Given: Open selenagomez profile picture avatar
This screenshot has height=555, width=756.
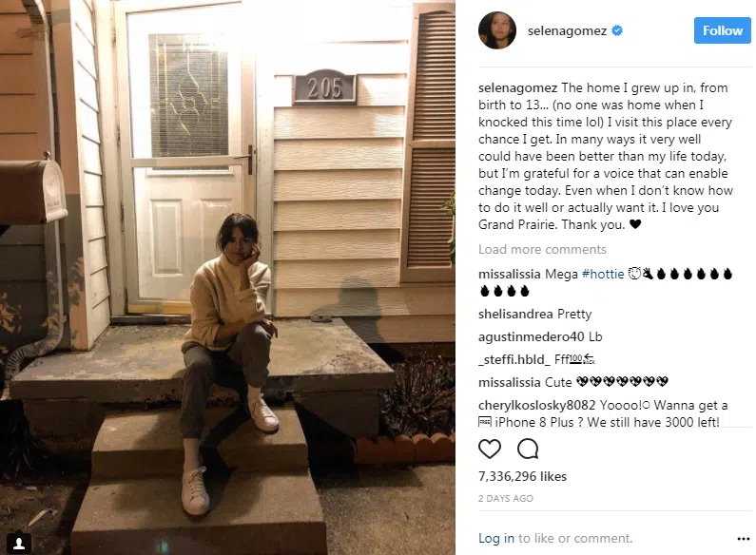Looking at the screenshot, I should [497, 30].
